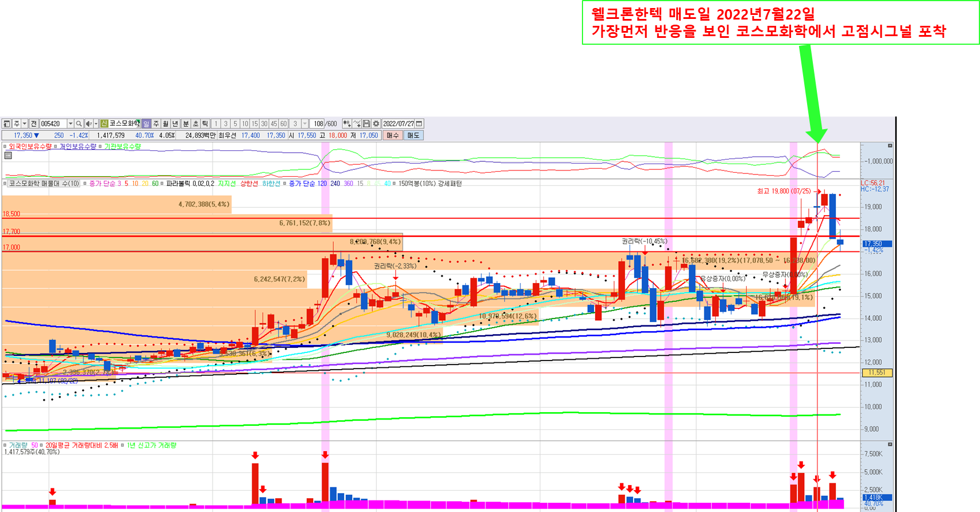This screenshot has height=512, width=980.
Task: Click the chart line tool icon
Action: click(357, 123)
